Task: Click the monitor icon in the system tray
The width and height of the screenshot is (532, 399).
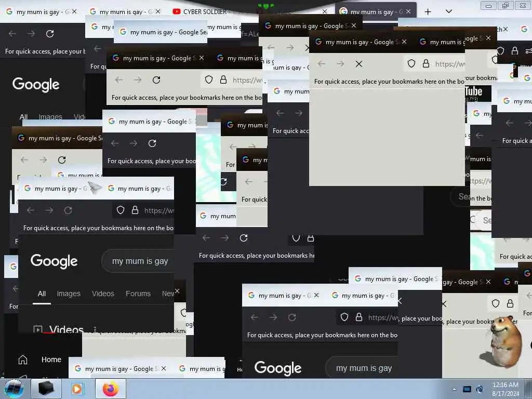Action: 467,389
